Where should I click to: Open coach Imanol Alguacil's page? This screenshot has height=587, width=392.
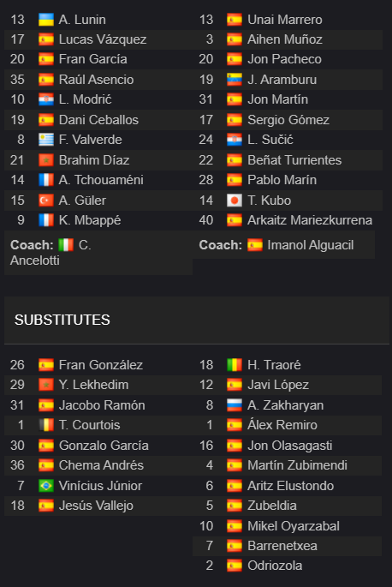point(310,245)
